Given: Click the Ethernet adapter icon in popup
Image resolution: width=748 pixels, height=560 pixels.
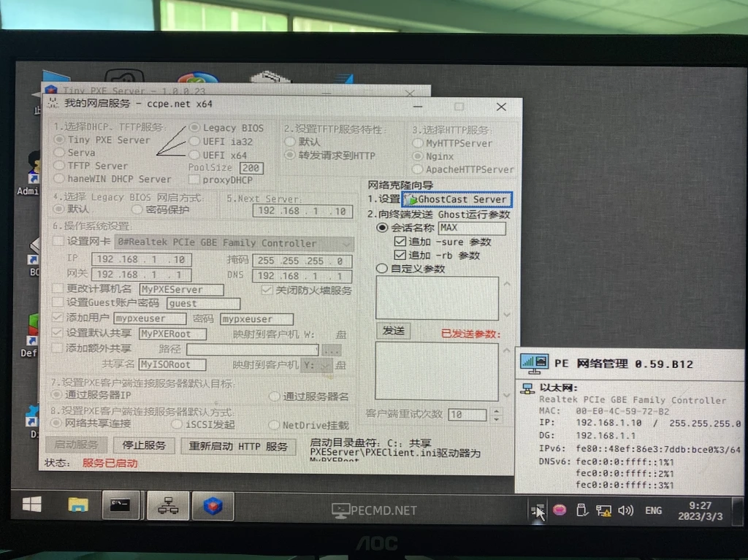Looking at the screenshot, I should click(x=527, y=388).
